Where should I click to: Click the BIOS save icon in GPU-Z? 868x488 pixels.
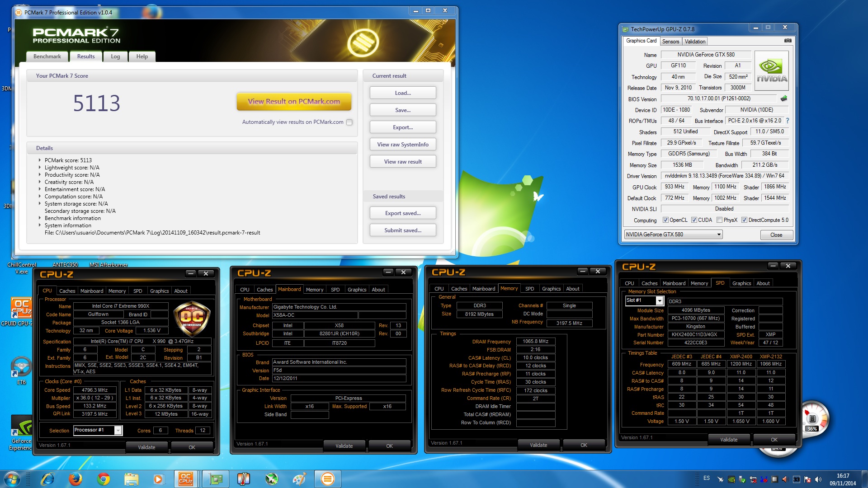784,99
